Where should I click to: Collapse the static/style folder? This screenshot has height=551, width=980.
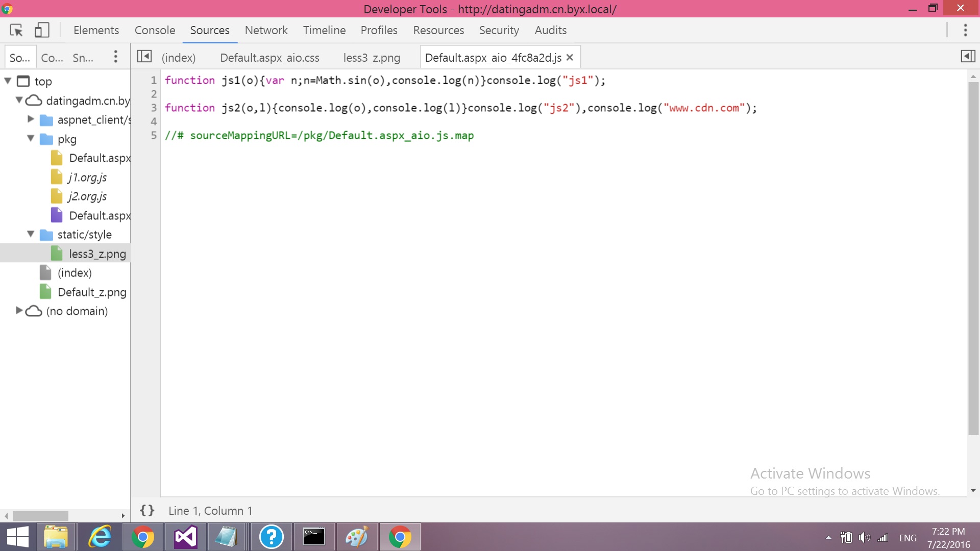(x=31, y=234)
